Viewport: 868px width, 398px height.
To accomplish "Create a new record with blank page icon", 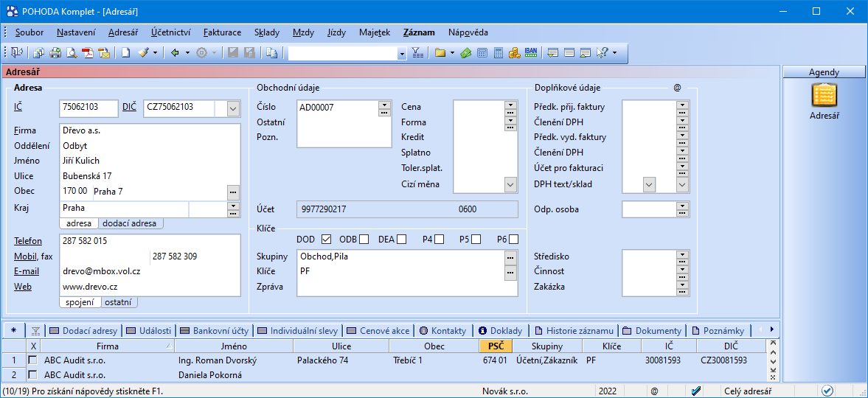I will tap(125, 52).
